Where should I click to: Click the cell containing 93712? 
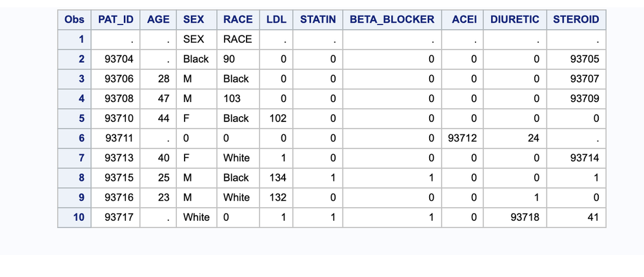click(463, 138)
